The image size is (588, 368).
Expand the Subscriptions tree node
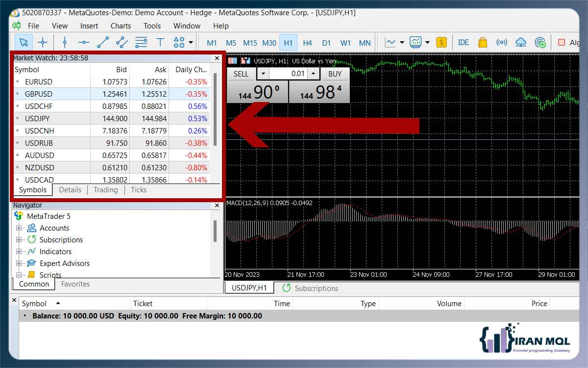(x=19, y=239)
